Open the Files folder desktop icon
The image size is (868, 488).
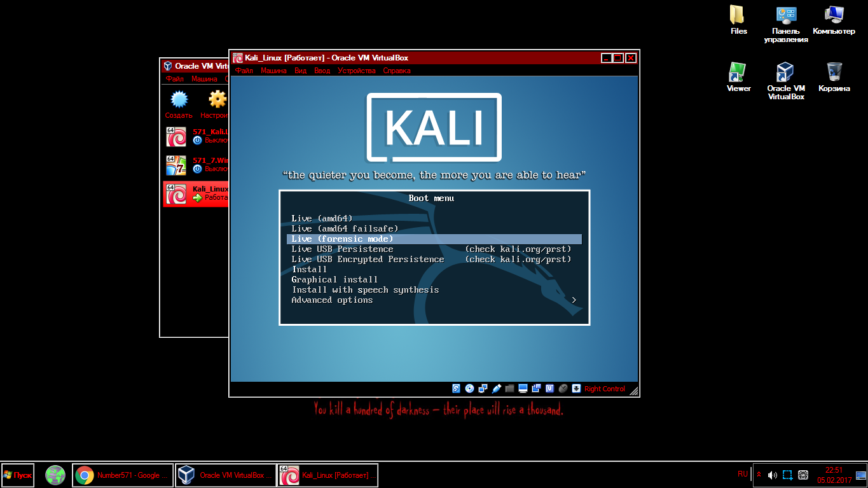pyautogui.click(x=738, y=20)
